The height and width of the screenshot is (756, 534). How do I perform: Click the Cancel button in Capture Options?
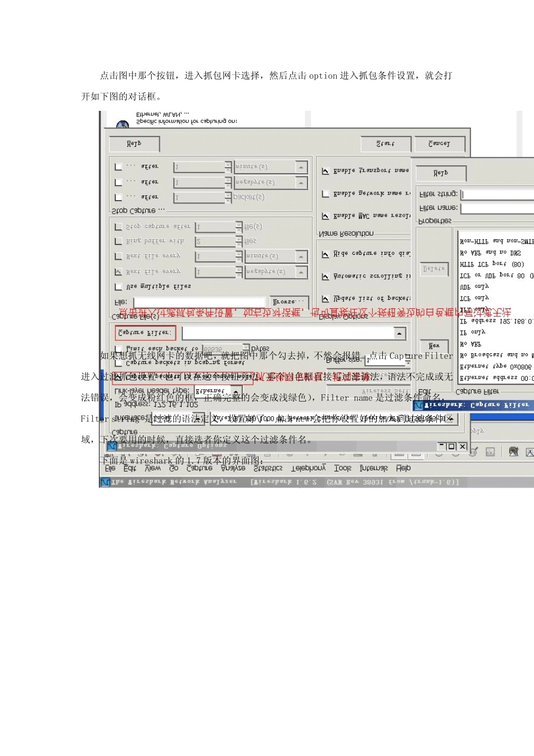[440, 144]
